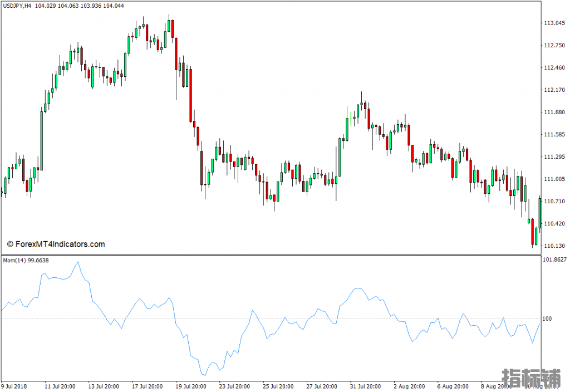Viewport: 570px width, 392px height.
Task: Click the 101.8627 momentum scale value
Action: click(x=555, y=259)
